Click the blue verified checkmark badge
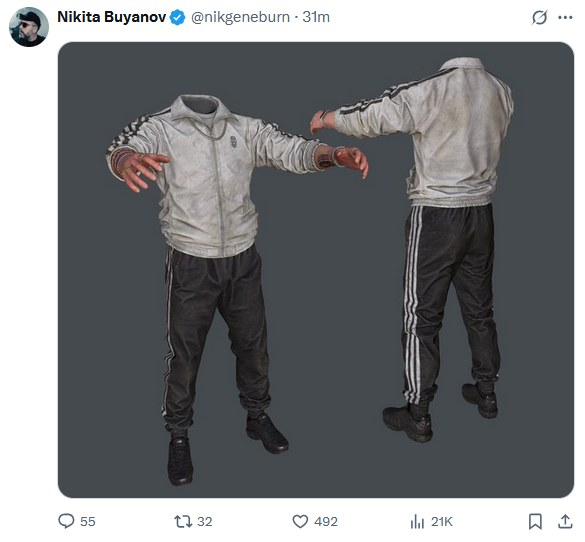The height and width of the screenshot is (542, 585). point(178,18)
